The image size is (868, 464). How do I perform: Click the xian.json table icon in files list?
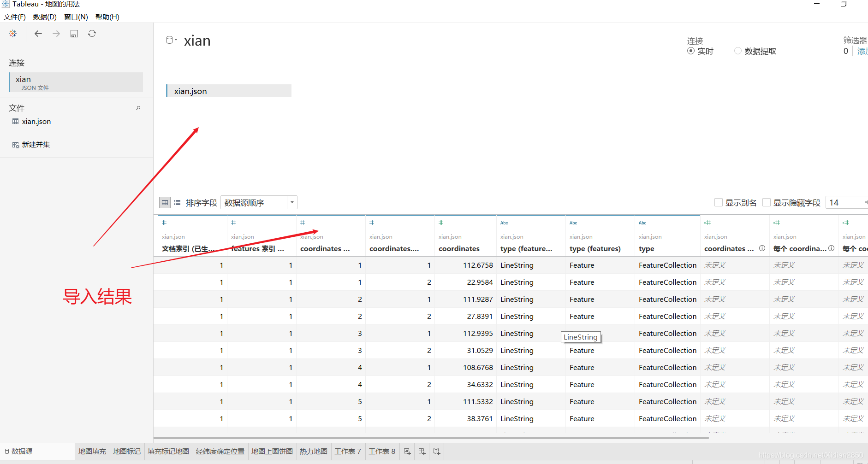16,121
